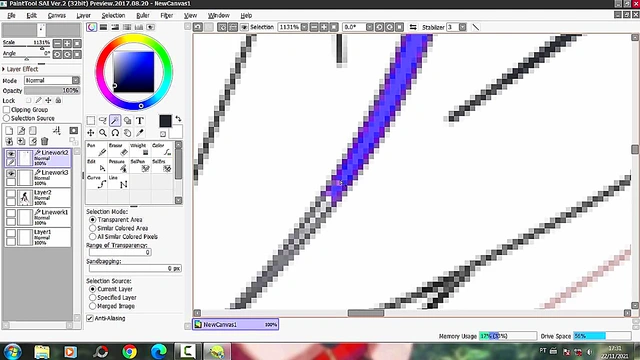The image size is (640, 360).
Task: Choose Specified Layer as selection source
Action: 93,298
